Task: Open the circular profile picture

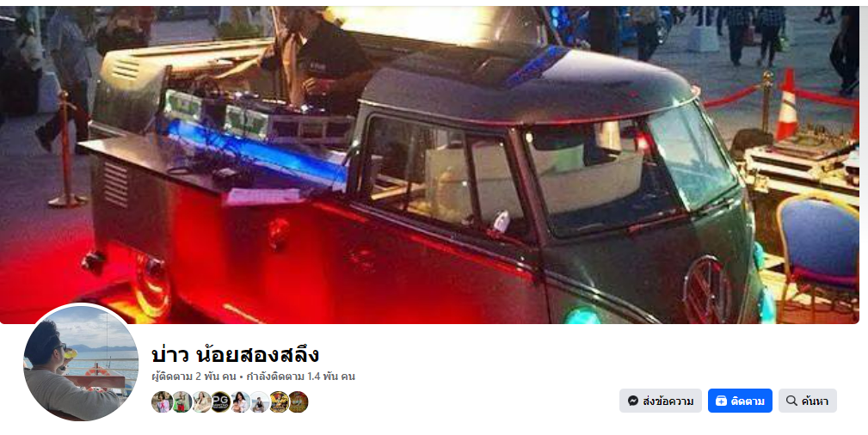Action: [x=81, y=363]
